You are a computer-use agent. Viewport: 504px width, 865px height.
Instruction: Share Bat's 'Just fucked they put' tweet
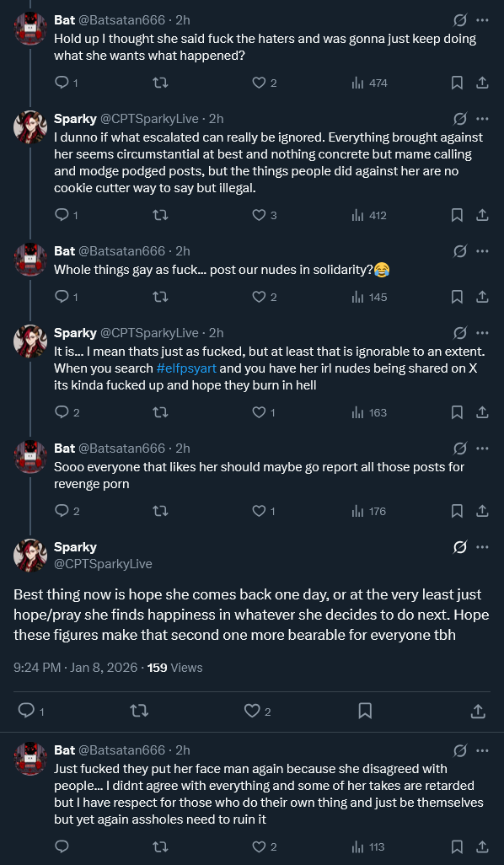[482, 846]
